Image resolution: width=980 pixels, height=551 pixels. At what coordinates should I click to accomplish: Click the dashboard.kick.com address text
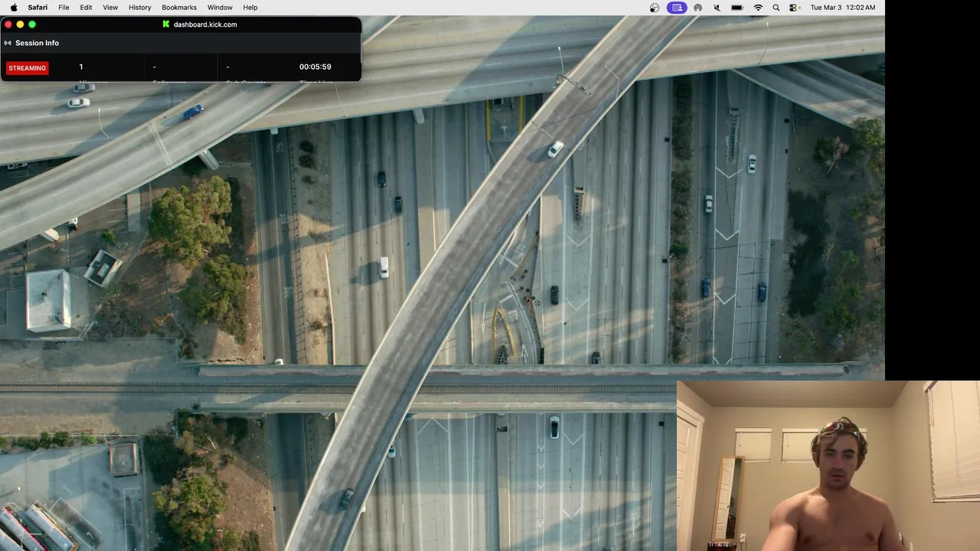(x=205, y=24)
